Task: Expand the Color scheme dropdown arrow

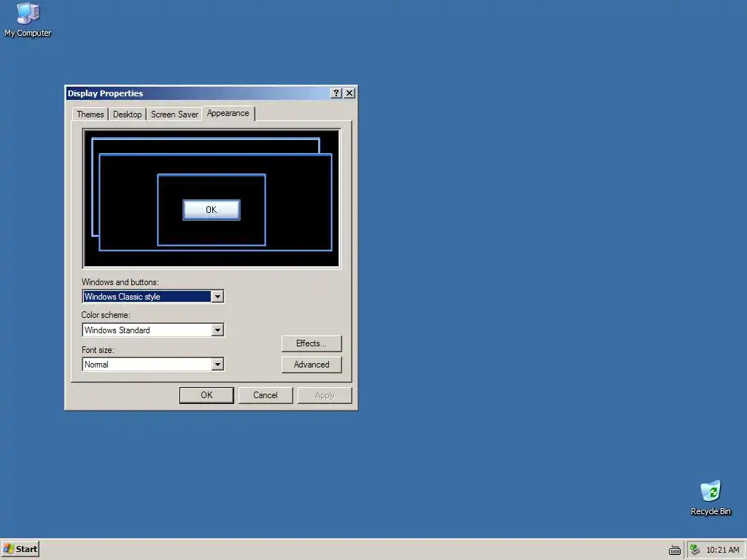Action: [217, 330]
